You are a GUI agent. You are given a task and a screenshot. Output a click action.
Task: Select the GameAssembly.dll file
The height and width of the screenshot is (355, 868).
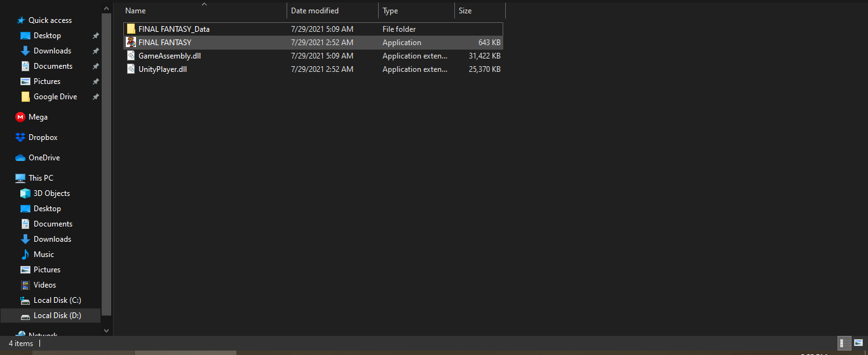click(170, 56)
